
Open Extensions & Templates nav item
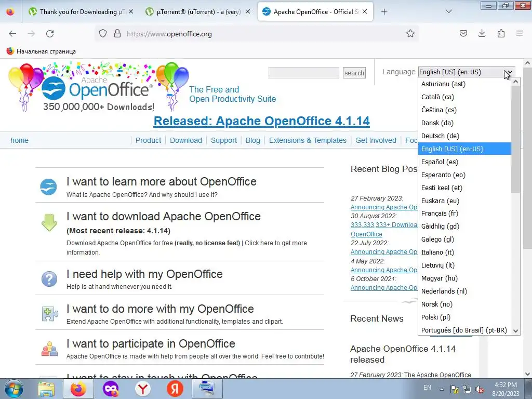pyautogui.click(x=308, y=140)
